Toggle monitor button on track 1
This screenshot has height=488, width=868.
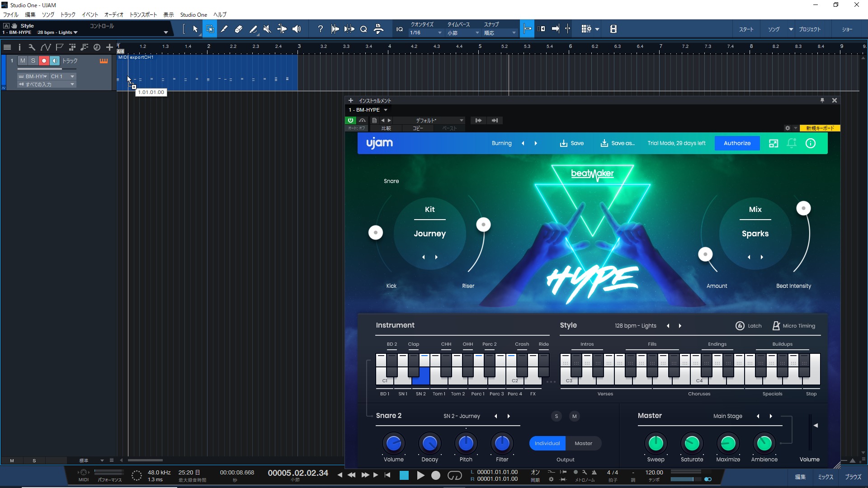[x=55, y=61]
